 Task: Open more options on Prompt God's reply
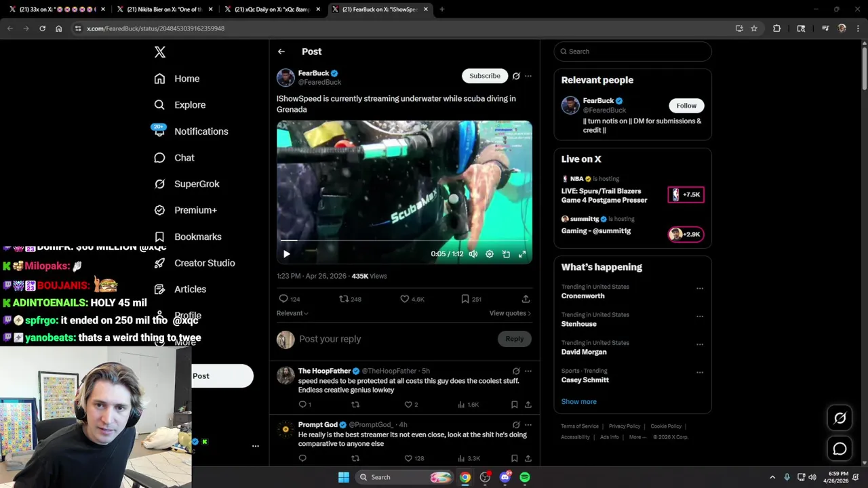[528, 425]
